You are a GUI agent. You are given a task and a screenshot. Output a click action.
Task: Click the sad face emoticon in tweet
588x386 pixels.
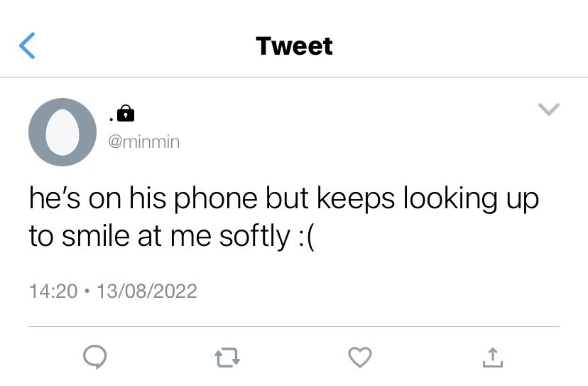point(306,237)
